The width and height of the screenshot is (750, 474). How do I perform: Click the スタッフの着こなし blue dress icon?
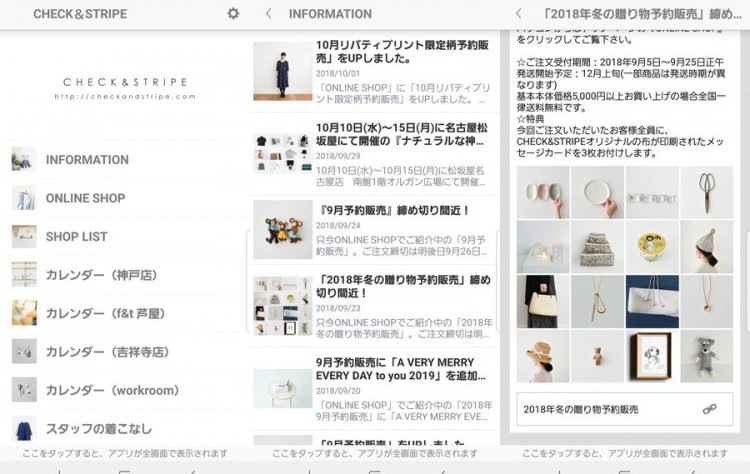point(24,429)
